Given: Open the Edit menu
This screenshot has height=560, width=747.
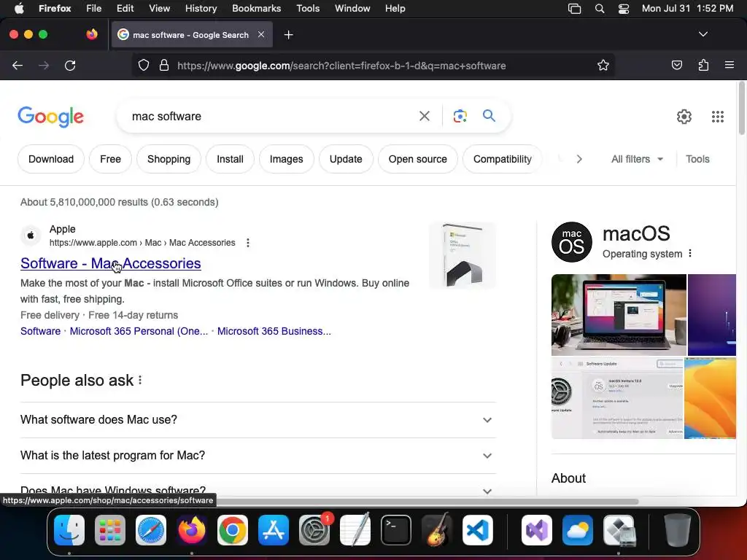Looking at the screenshot, I should [125, 9].
